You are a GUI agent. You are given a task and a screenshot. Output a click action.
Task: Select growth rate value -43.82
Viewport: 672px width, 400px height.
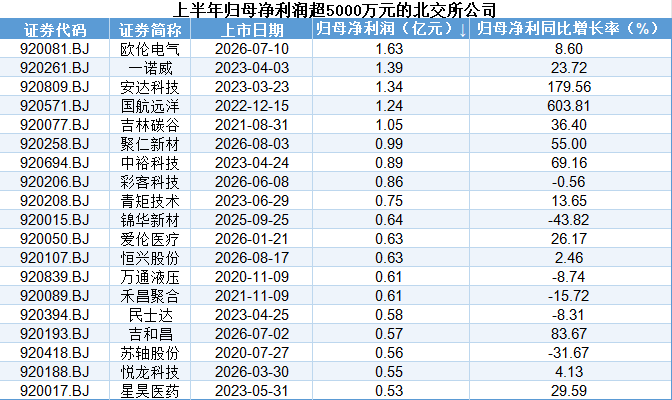tap(569, 220)
